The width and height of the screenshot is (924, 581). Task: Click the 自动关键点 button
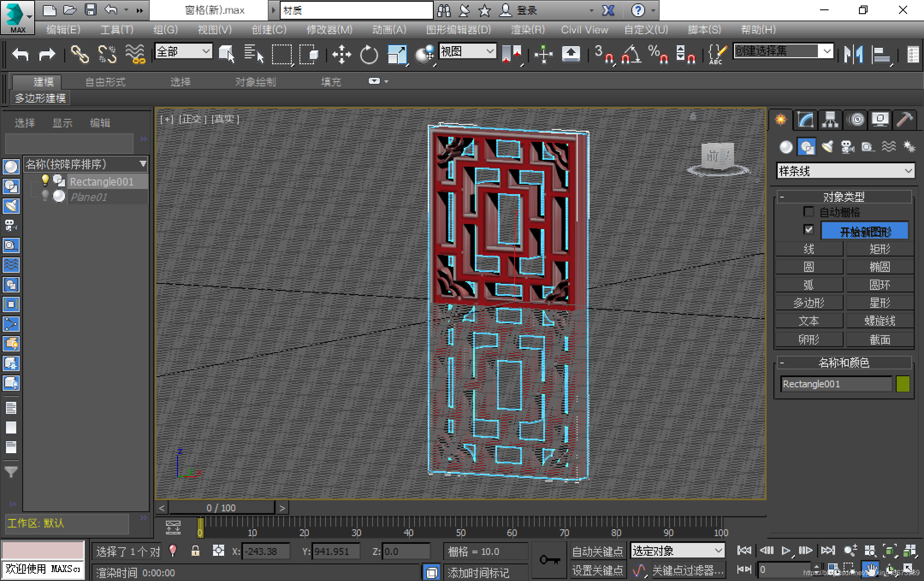pos(598,552)
